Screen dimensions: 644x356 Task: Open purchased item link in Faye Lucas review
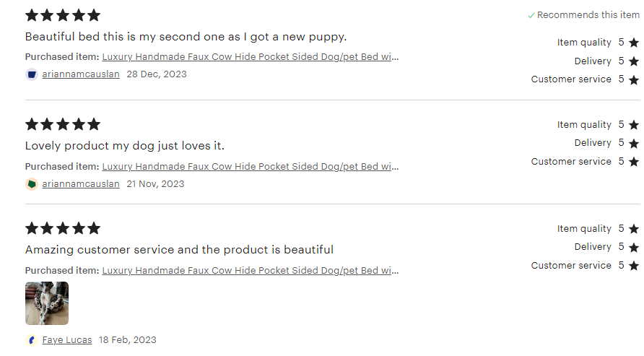[250, 271]
